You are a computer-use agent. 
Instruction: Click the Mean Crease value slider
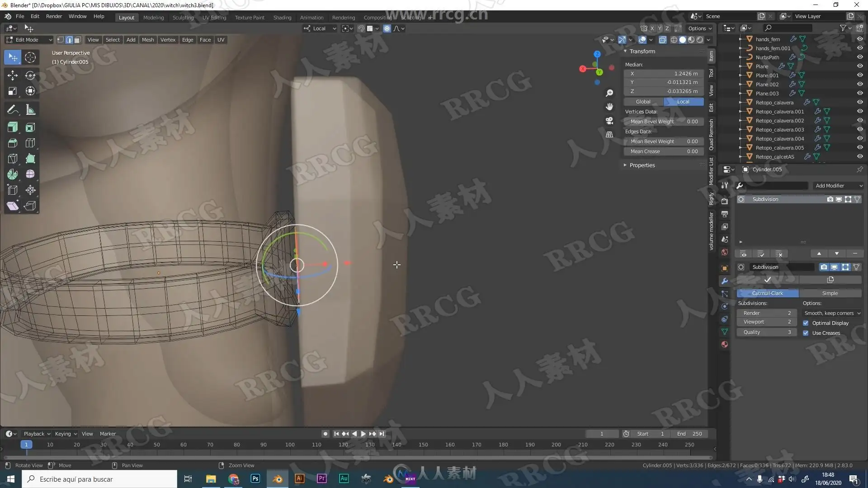[x=664, y=151]
